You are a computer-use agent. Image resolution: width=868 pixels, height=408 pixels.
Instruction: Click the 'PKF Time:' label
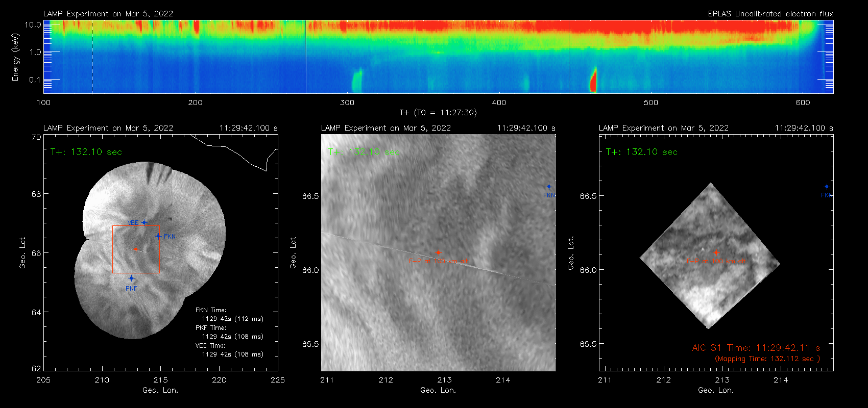pos(211,328)
